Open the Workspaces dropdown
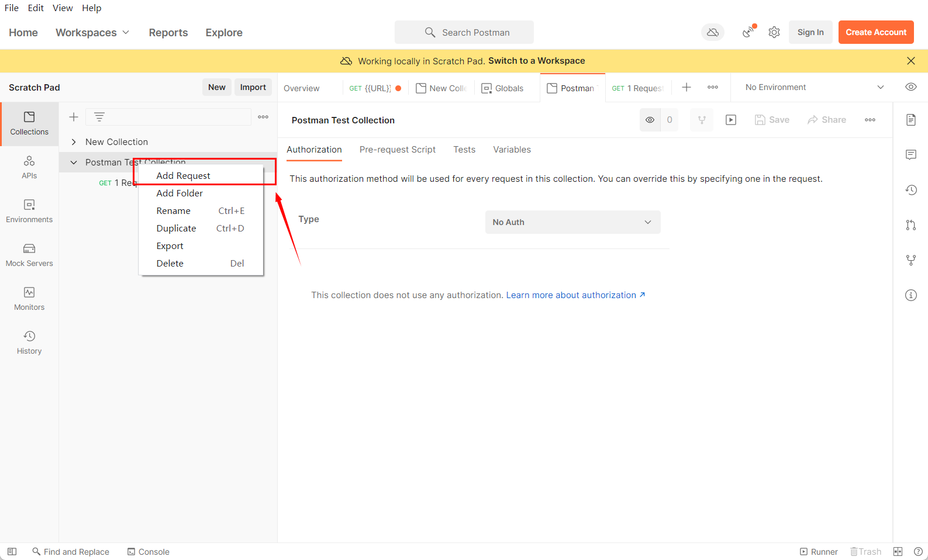The width and height of the screenshot is (928, 560). (92, 33)
